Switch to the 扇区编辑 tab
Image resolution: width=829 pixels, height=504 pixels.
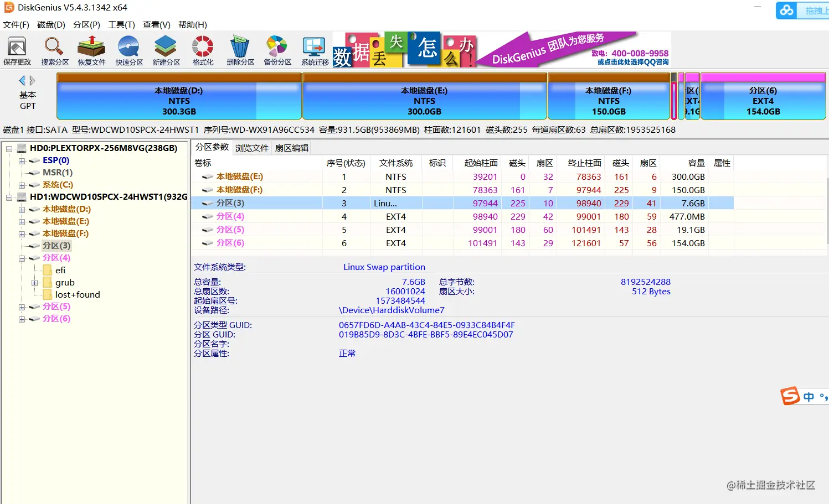coord(292,148)
